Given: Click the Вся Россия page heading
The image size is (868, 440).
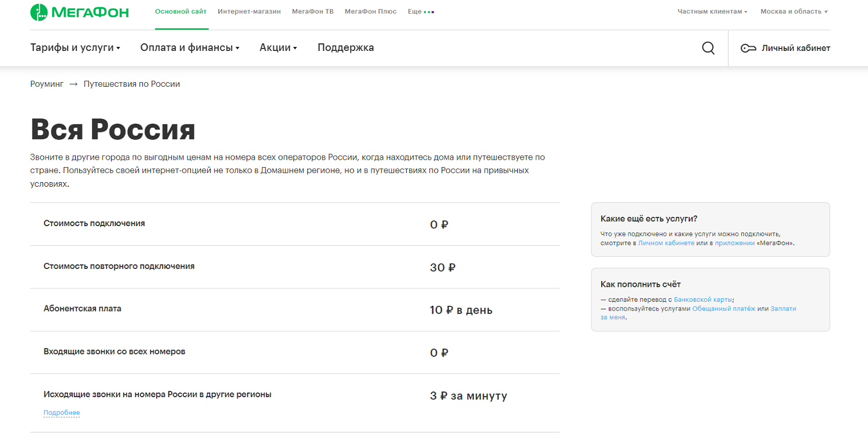Looking at the screenshot, I should (x=113, y=130).
